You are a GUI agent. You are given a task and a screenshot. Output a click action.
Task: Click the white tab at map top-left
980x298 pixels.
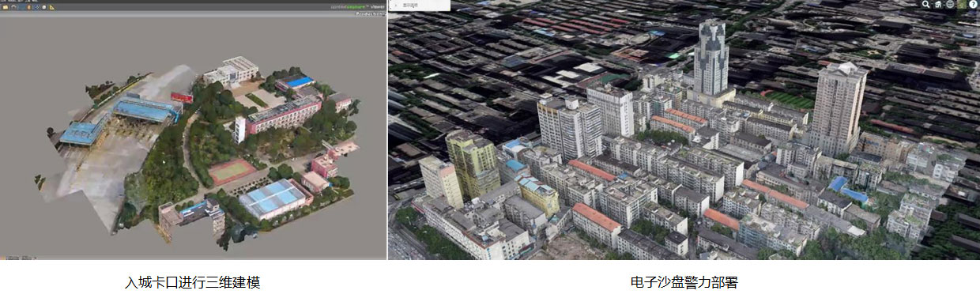[419, 5]
